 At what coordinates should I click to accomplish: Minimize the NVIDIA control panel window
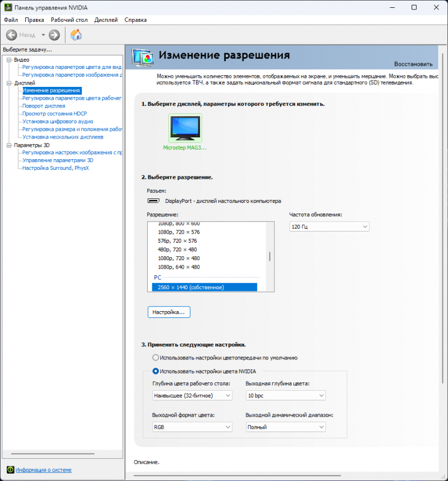[392, 7]
